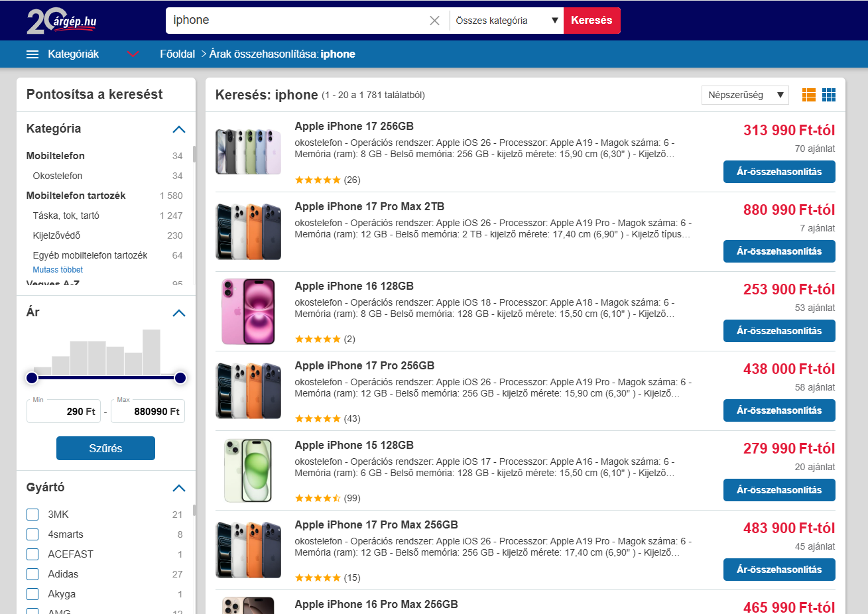Clear the search field with the X icon
Screen dimensions: 868x614
434,21
